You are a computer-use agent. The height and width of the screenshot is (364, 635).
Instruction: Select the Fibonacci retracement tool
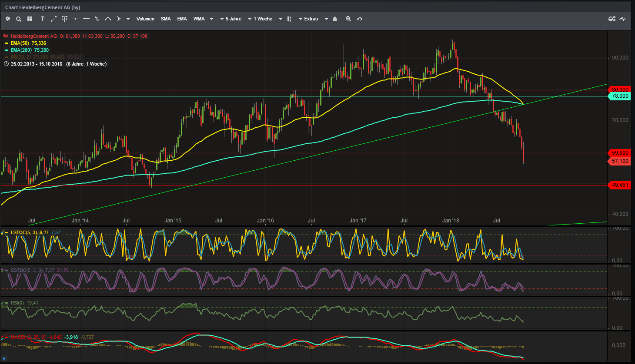64,19
